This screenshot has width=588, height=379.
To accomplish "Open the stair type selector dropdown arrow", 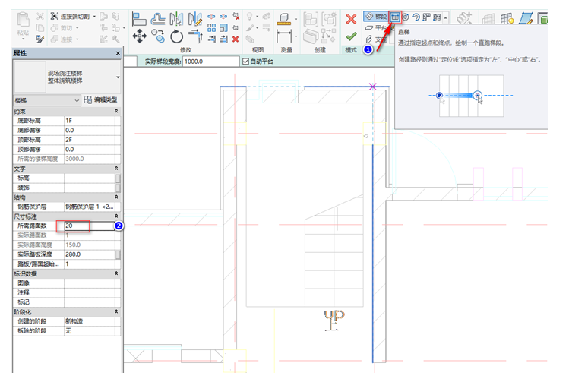I will click(x=118, y=77).
